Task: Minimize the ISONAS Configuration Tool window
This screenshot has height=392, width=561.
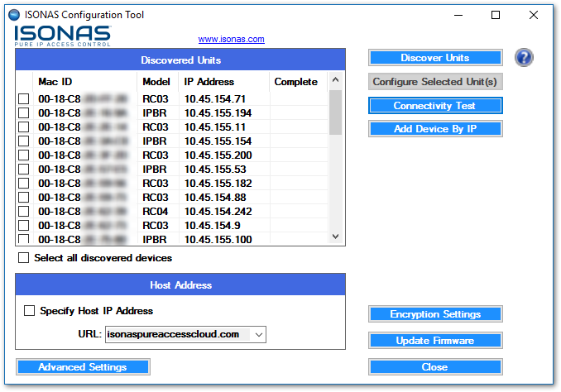Action: [x=458, y=15]
